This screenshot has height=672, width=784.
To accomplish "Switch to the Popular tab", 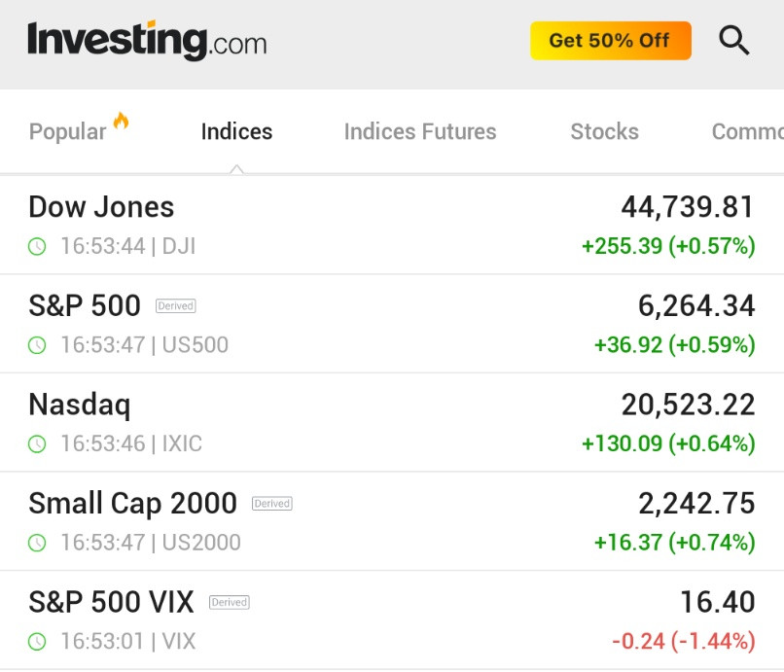I will (67, 132).
